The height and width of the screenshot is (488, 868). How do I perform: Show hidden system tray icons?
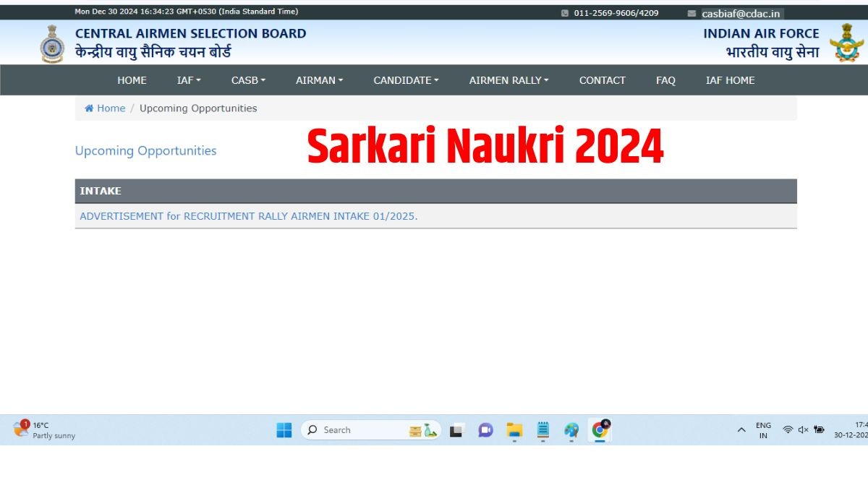(741, 430)
